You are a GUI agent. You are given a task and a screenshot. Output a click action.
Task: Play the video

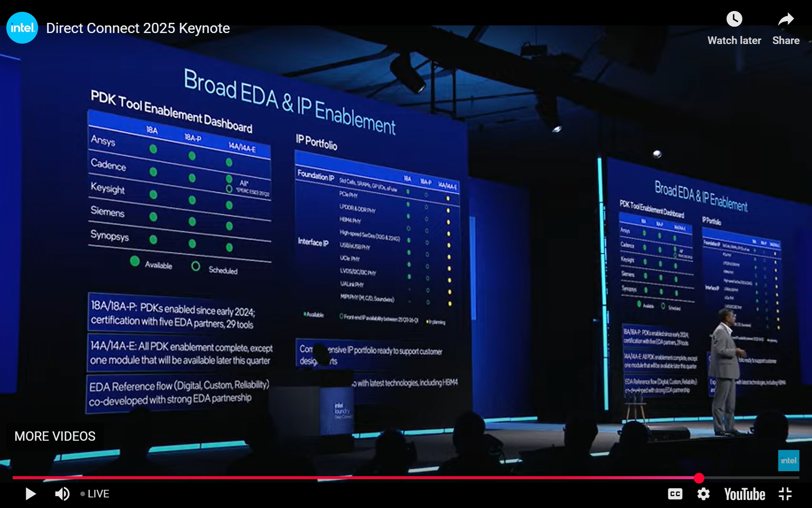[x=30, y=494]
